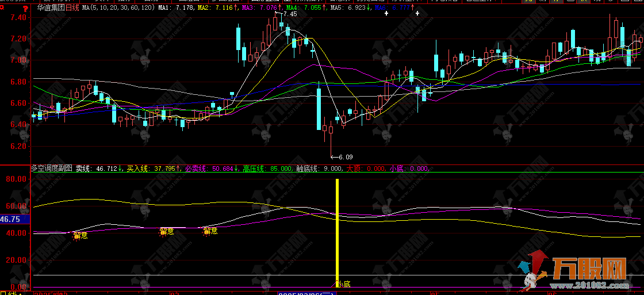Click the 华谊集团 stock name label
This screenshot has width=644, height=295.
[x=51, y=8]
